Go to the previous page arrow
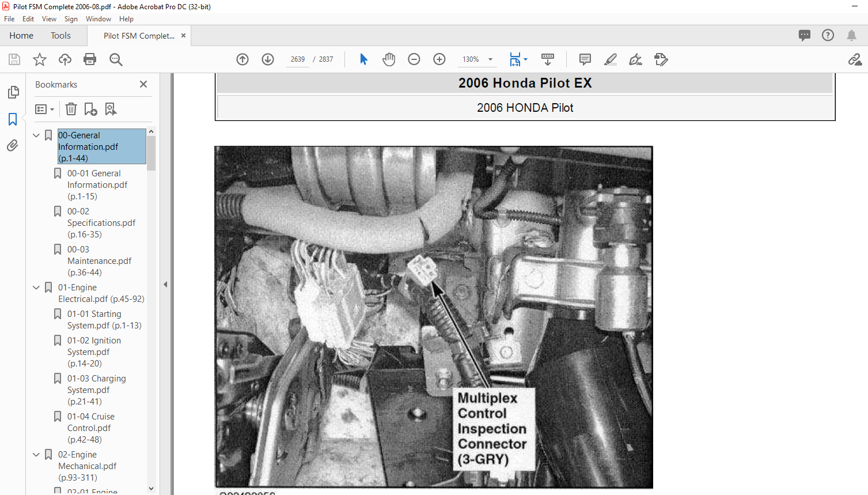This screenshot has height=495, width=868. (242, 59)
